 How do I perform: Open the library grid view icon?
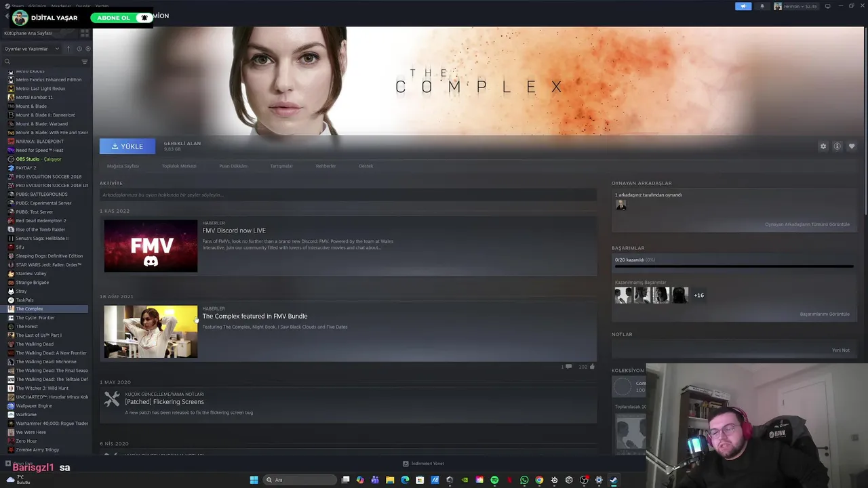84,33
